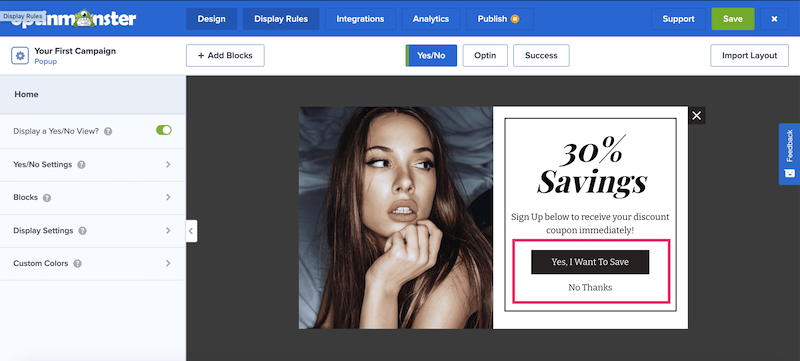This screenshot has height=361, width=800.
Task: Open the Integrations tab
Action: click(x=360, y=19)
